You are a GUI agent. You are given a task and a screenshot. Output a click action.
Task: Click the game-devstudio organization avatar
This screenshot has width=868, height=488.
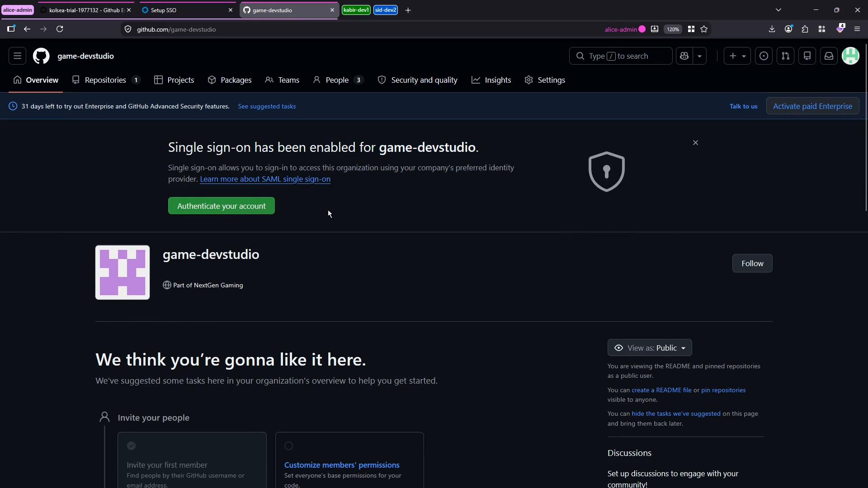click(x=123, y=272)
